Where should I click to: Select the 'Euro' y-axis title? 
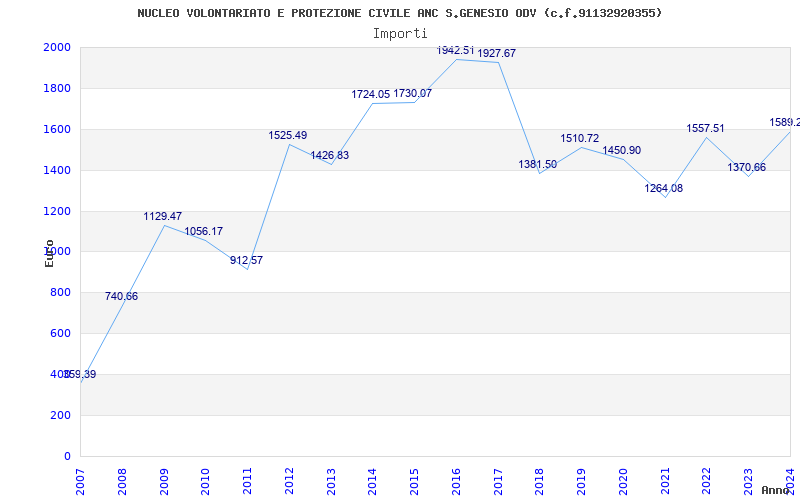coord(49,254)
